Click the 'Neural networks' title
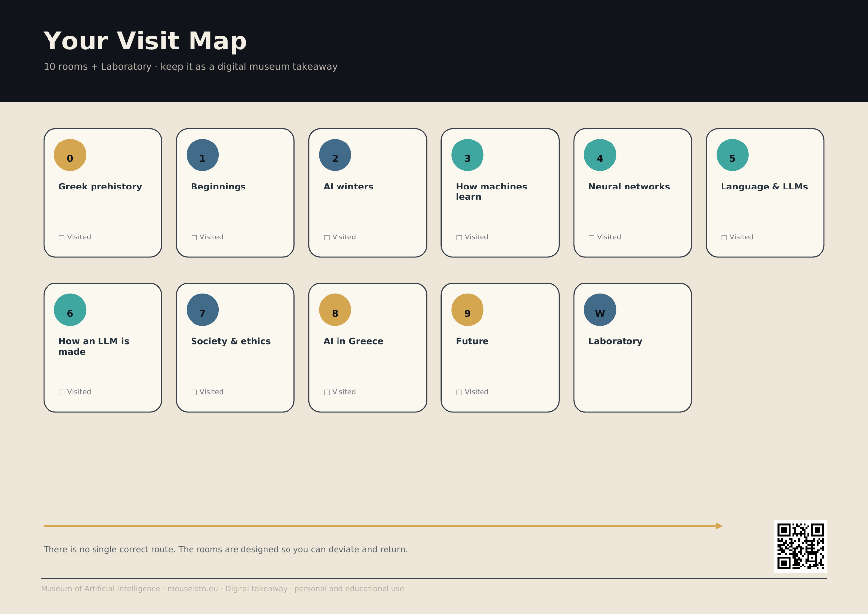This screenshot has width=868, height=614. pyautogui.click(x=629, y=187)
